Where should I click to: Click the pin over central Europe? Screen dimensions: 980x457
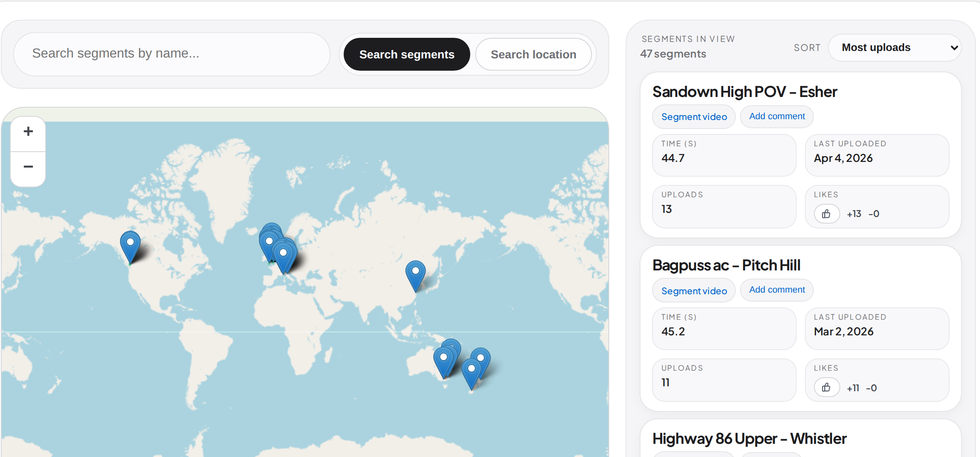tap(283, 253)
